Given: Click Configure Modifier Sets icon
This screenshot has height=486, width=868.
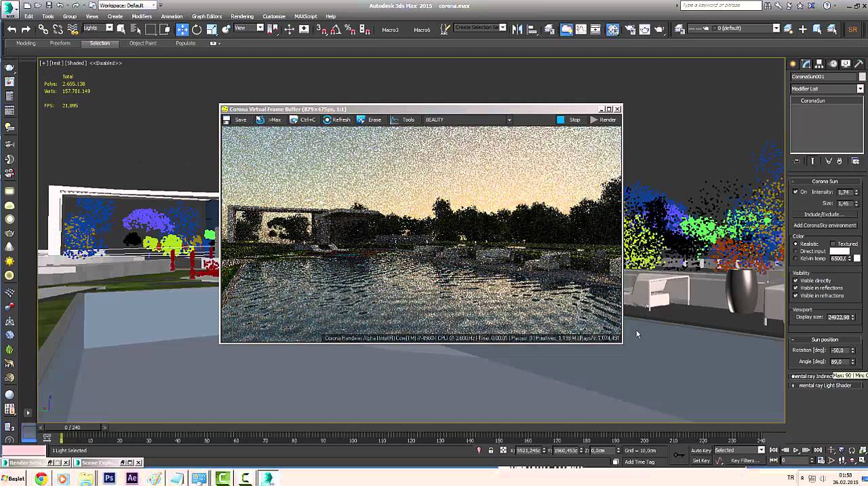Looking at the screenshot, I should tap(855, 161).
